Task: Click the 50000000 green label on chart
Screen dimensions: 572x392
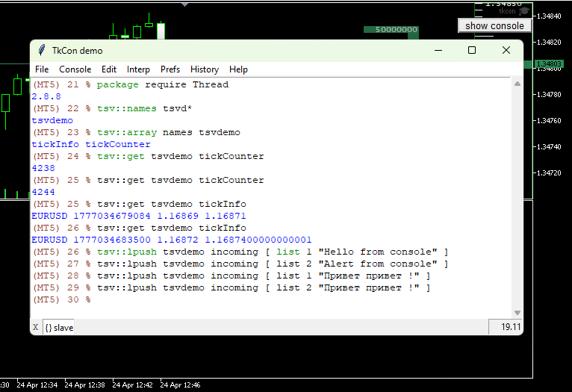Action: click(391, 30)
